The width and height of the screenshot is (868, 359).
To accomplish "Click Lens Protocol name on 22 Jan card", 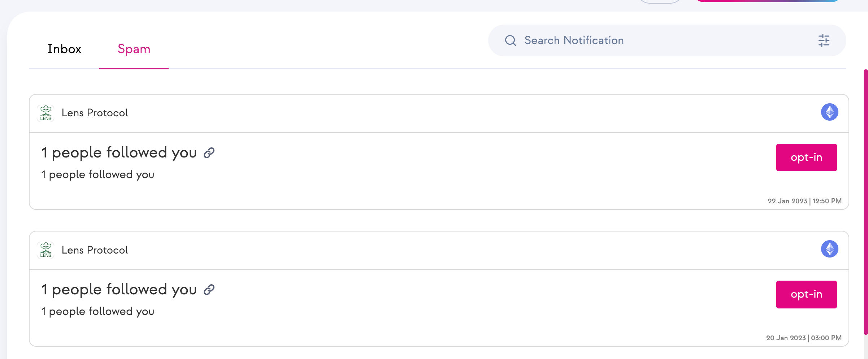I will [x=95, y=113].
